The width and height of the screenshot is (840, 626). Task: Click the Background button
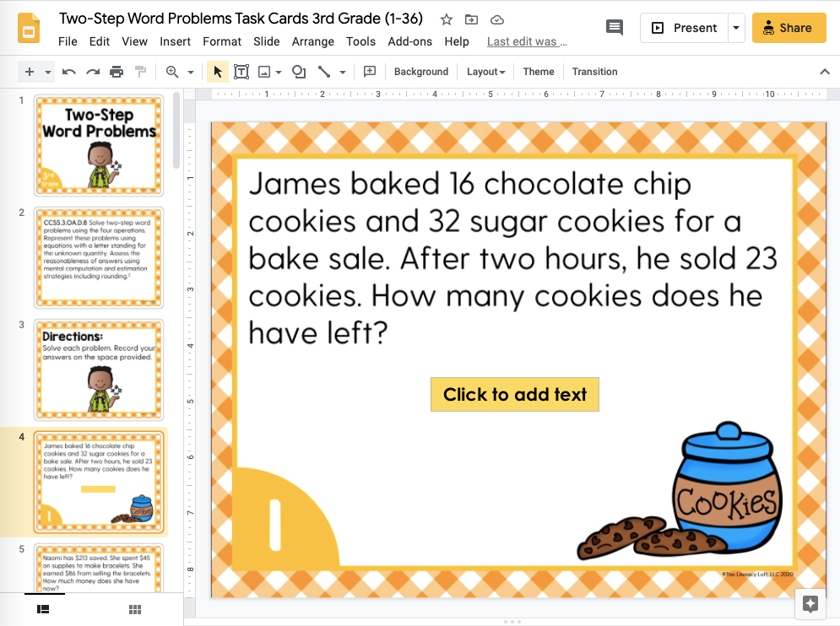click(x=421, y=72)
